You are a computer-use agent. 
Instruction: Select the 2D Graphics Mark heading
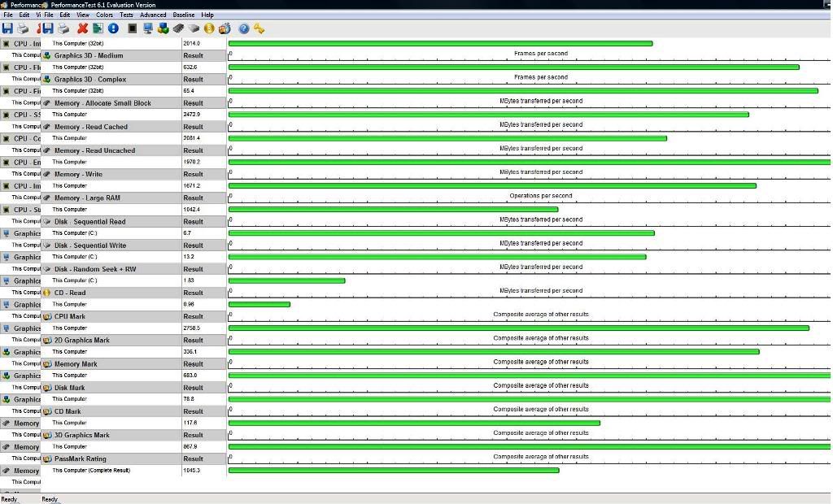pyautogui.click(x=82, y=340)
